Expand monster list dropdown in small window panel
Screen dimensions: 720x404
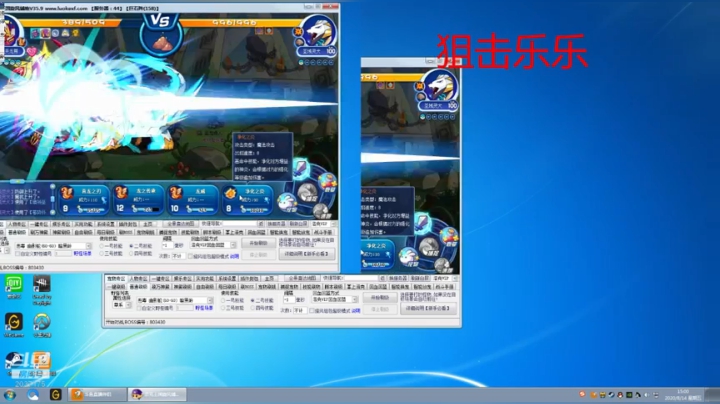(x=210, y=300)
